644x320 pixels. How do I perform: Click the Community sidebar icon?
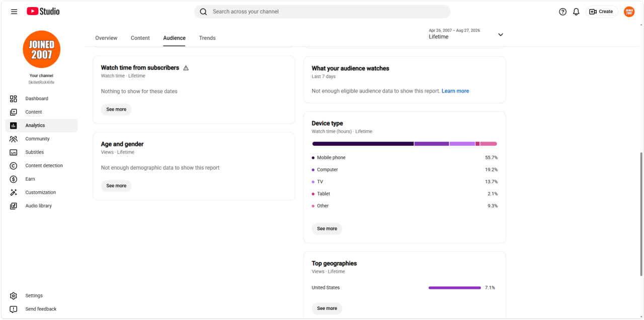tap(14, 139)
